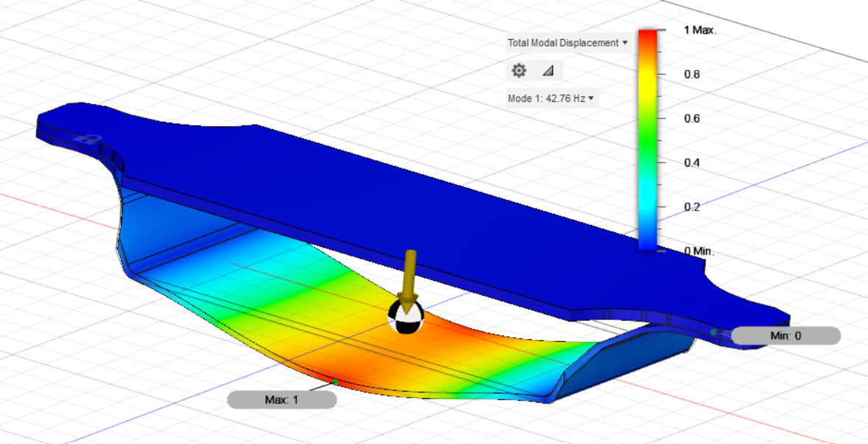Click the 0.4 legend scale value
The image size is (868, 444).
tap(691, 163)
